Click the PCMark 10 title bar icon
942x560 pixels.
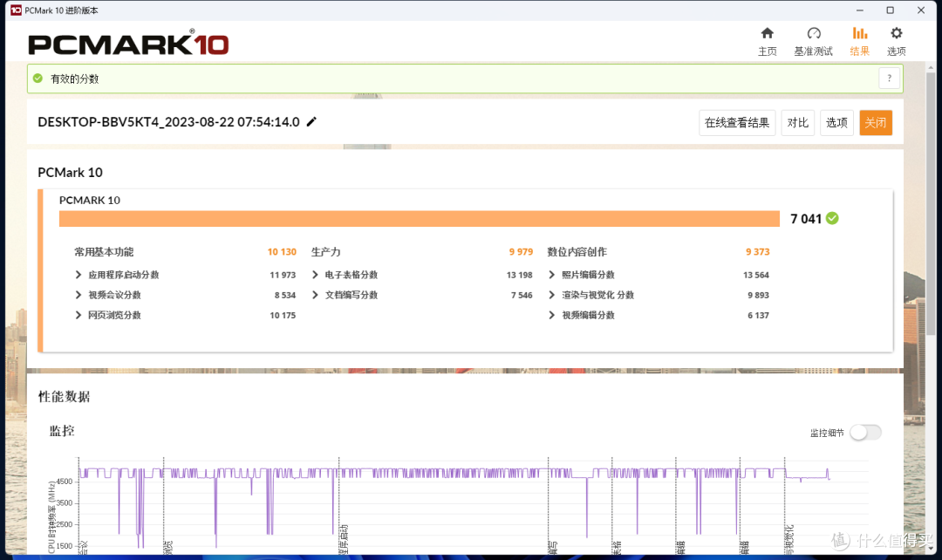16,10
